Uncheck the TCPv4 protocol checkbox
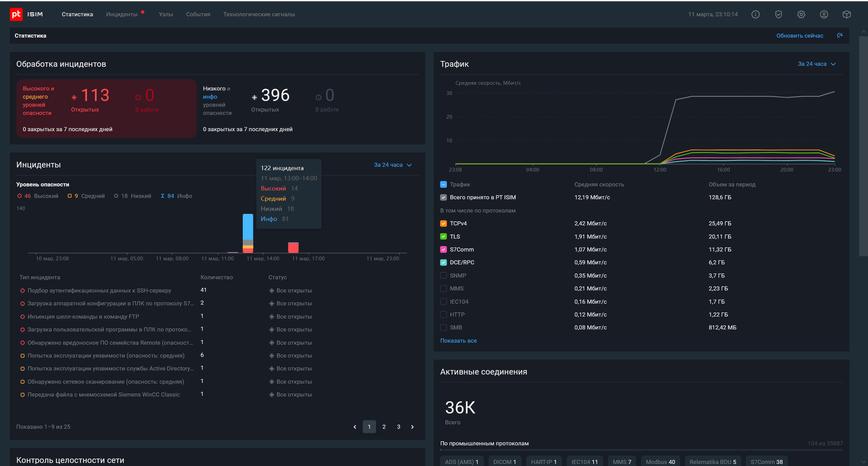868x466 pixels. pyautogui.click(x=443, y=223)
